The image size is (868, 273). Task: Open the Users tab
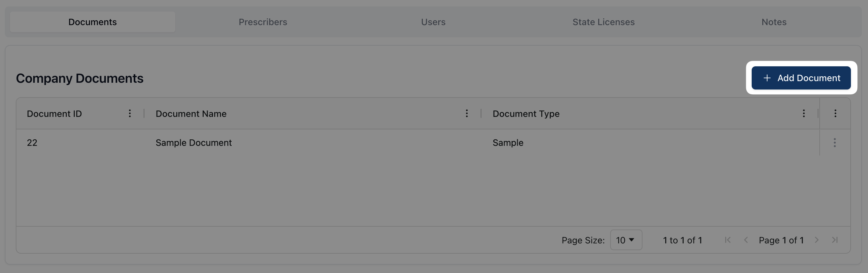433,22
